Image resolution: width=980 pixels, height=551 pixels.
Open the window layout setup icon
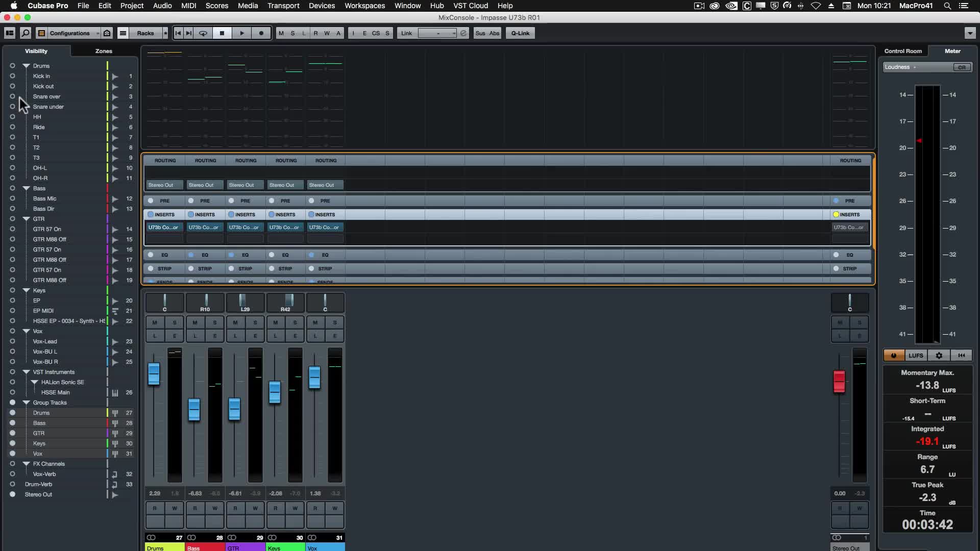[x=10, y=33]
